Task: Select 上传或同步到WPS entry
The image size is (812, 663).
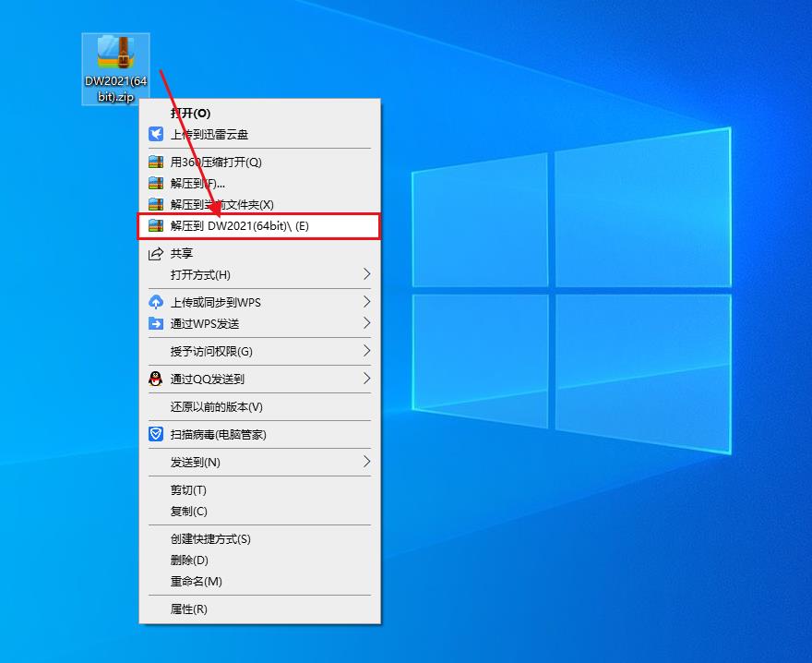Action: coord(260,302)
